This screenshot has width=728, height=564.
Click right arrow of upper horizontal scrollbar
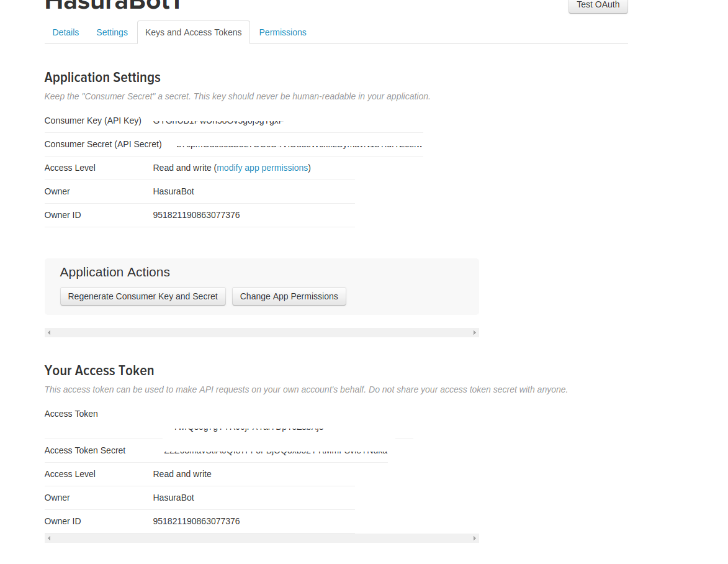[x=475, y=333]
